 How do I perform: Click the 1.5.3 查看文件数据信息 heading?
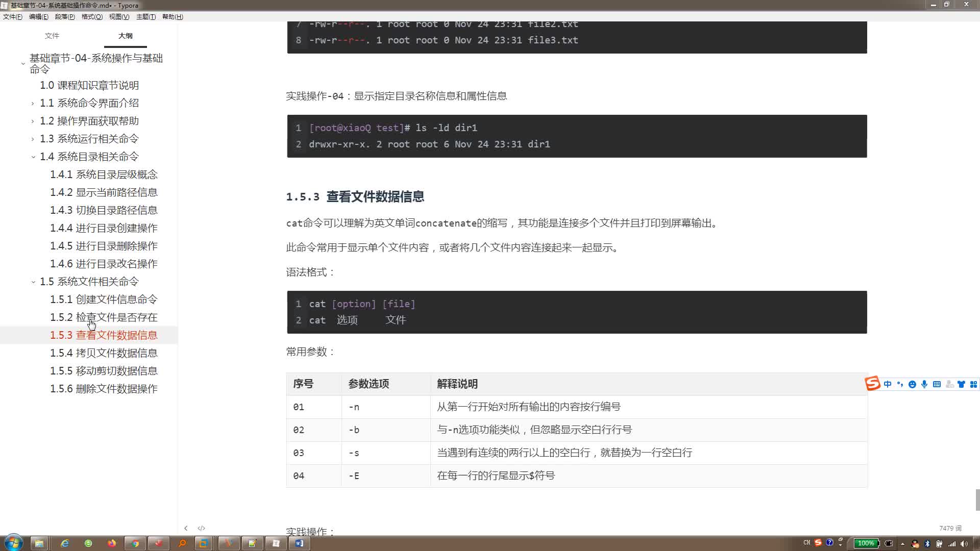(x=355, y=197)
